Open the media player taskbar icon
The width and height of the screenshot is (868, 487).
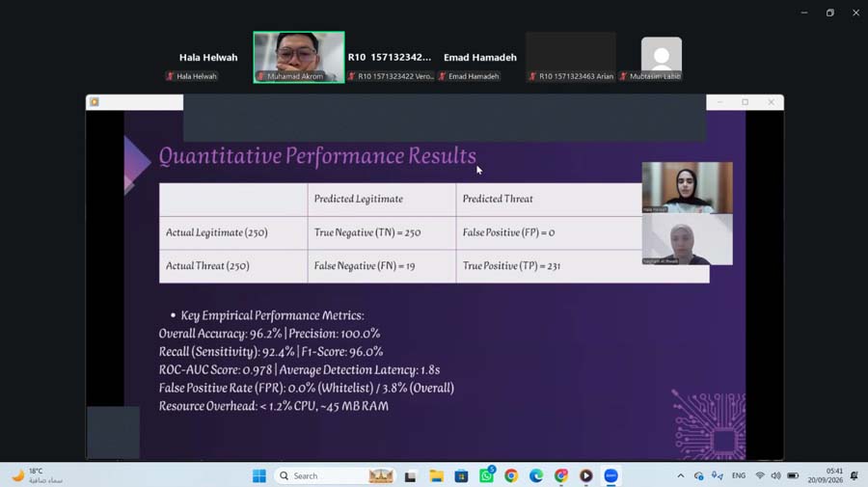pyautogui.click(x=585, y=476)
